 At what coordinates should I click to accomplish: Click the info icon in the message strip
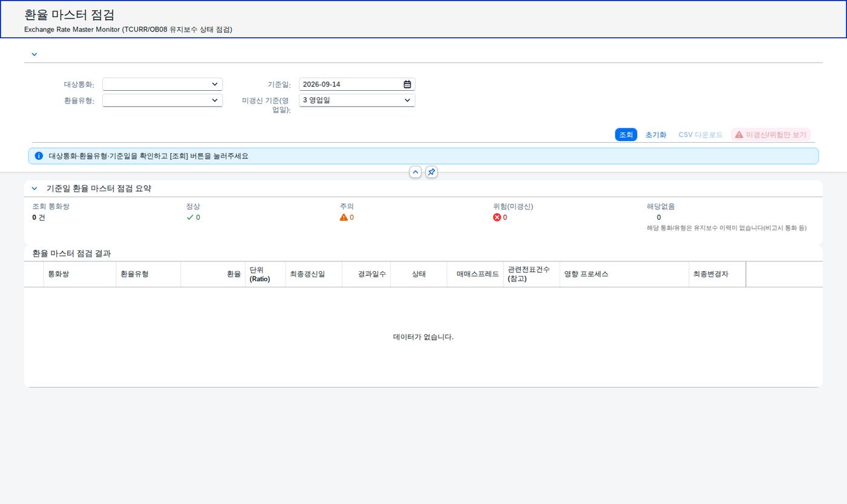(39, 156)
